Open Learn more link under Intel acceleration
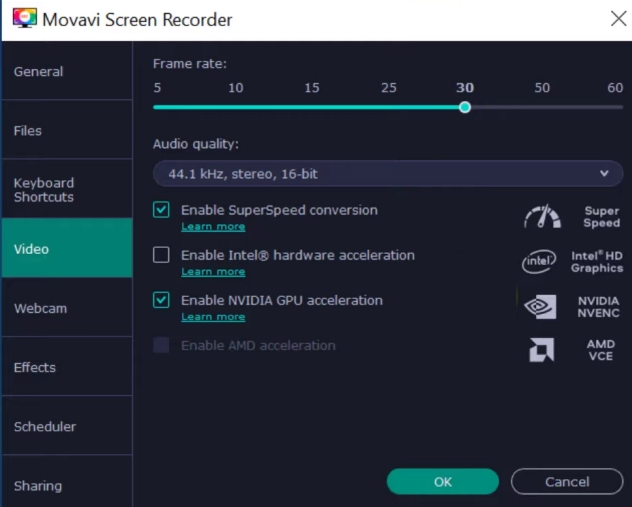632x507 pixels. (x=213, y=272)
